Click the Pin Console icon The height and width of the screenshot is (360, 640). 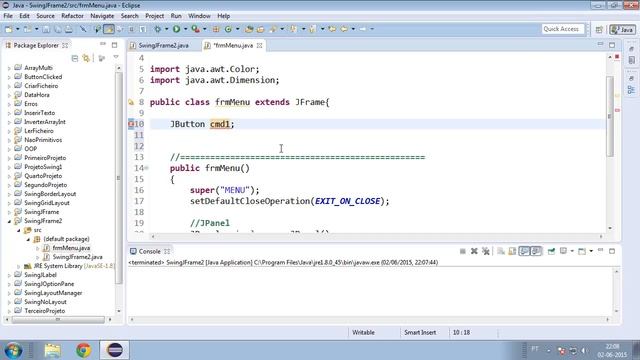(x=551, y=251)
